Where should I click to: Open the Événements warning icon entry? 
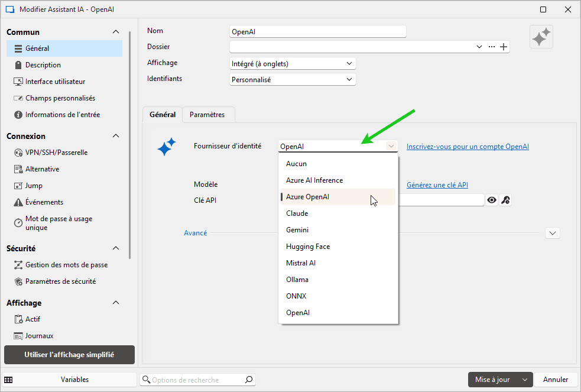(x=44, y=202)
